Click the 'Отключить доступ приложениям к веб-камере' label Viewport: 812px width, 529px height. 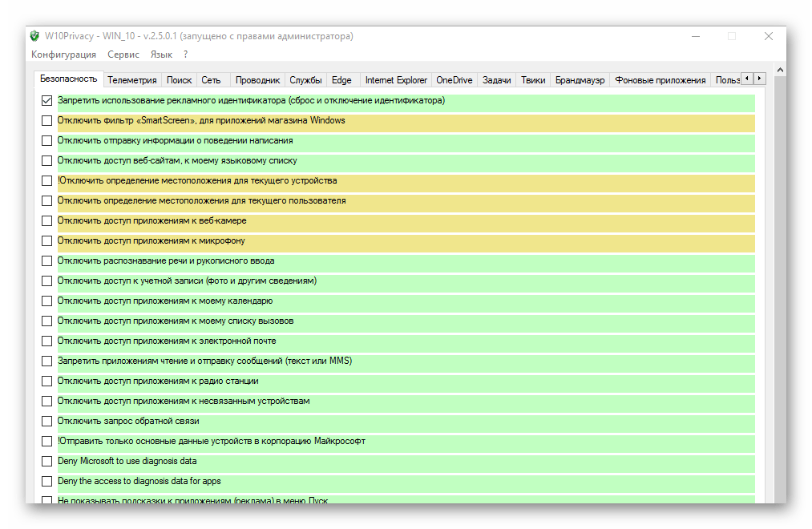(151, 220)
